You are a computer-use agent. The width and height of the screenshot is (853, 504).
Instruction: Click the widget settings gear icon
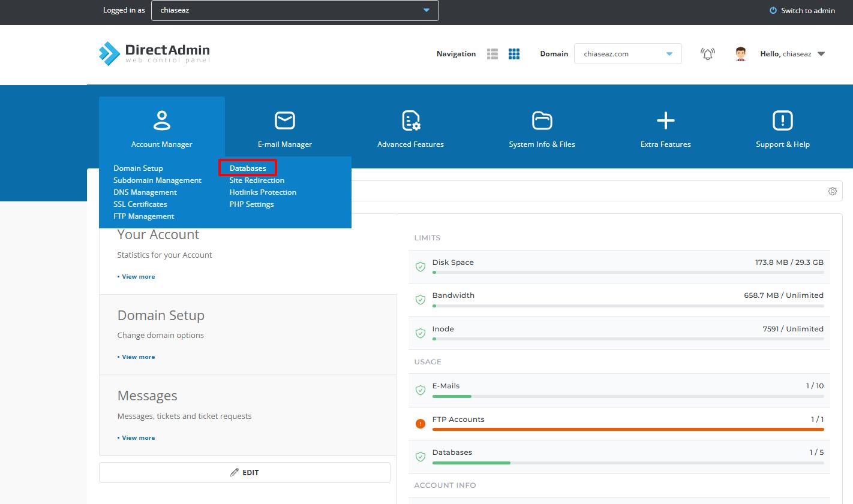832,191
